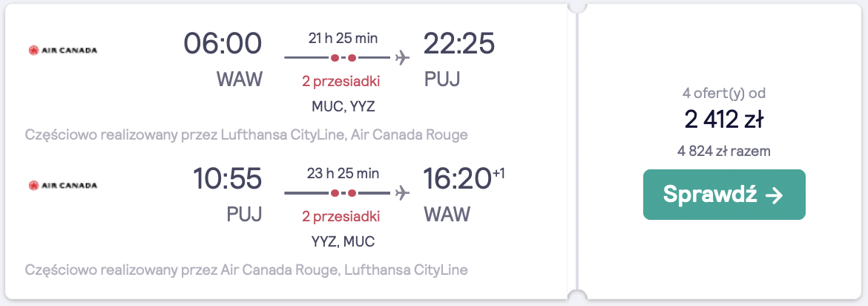Click Air Canada logo on outbound flight
868x306 pixels.
[x=63, y=51]
